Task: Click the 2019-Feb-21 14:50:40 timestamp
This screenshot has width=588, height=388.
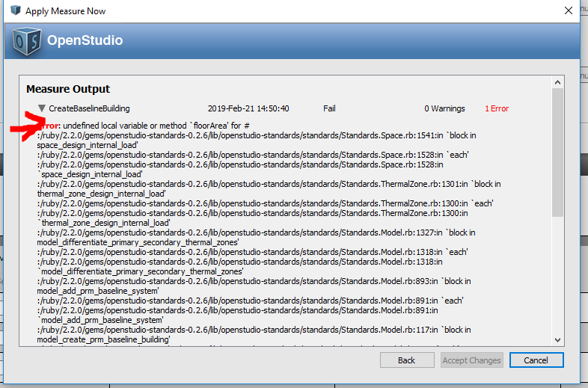Action: pos(248,108)
